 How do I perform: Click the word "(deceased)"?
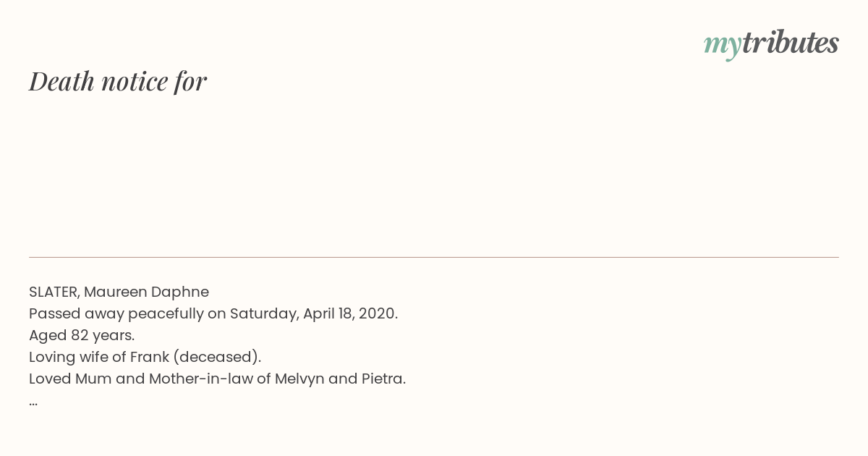(217, 357)
